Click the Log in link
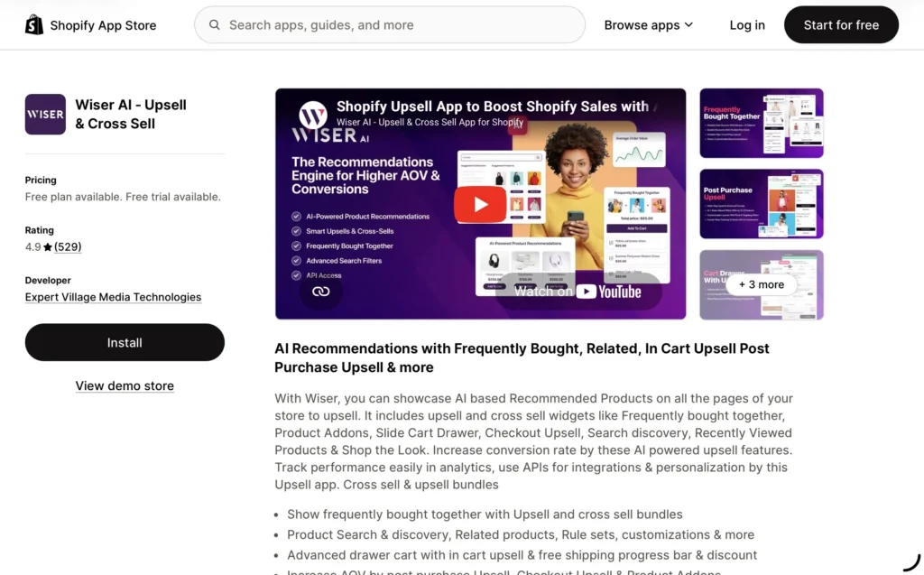 (746, 24)
